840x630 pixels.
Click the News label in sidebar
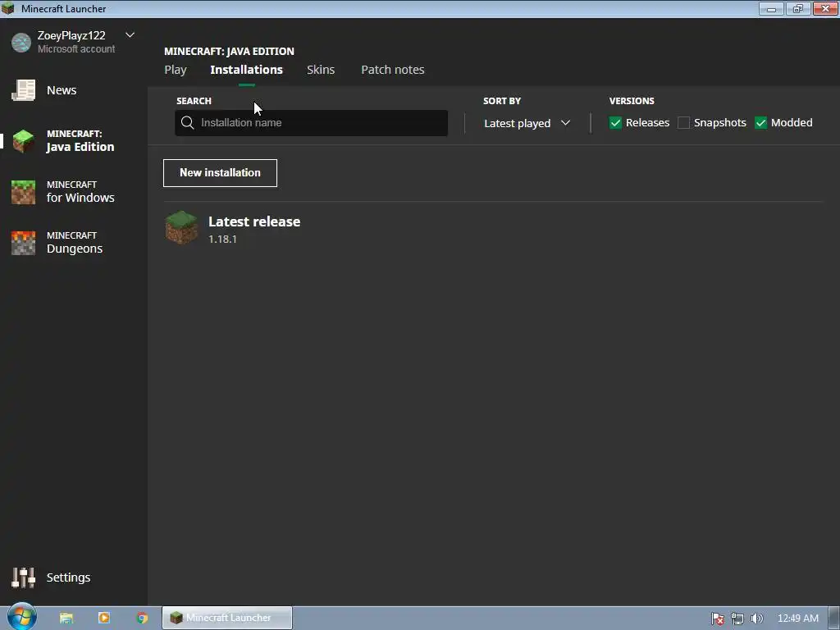(62, 90)
